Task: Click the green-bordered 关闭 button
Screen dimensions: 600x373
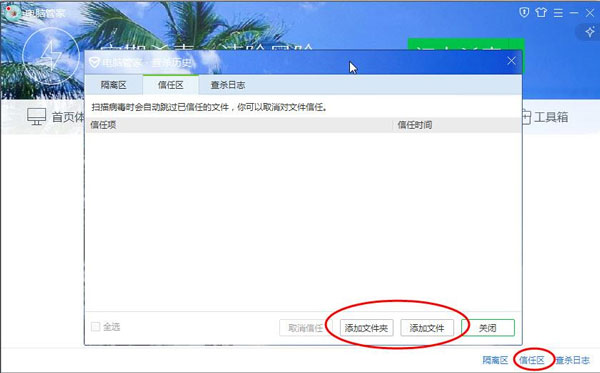Action: (488, 328)
